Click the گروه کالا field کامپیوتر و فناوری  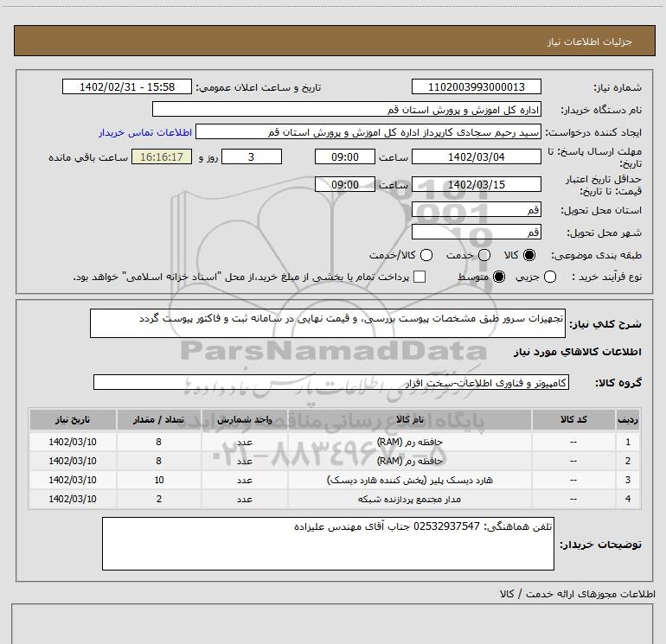(x=331, y=382)
